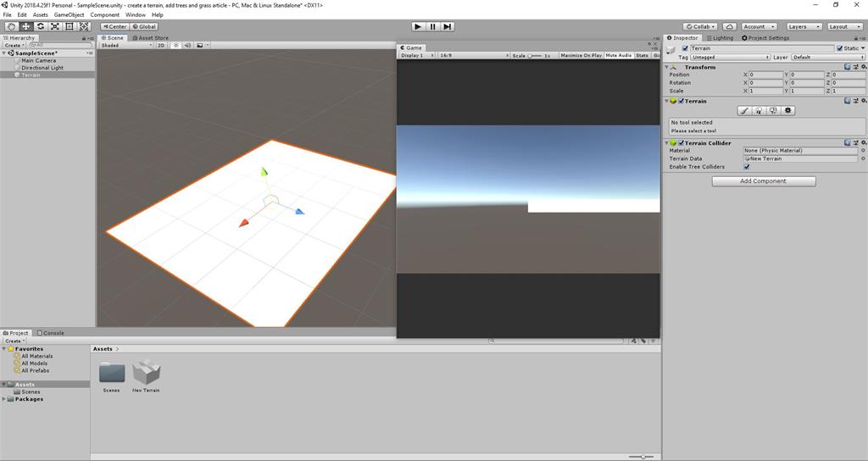Adjust Project panel icon size slider
Screen dimensions: 868x461
[643, 457]
